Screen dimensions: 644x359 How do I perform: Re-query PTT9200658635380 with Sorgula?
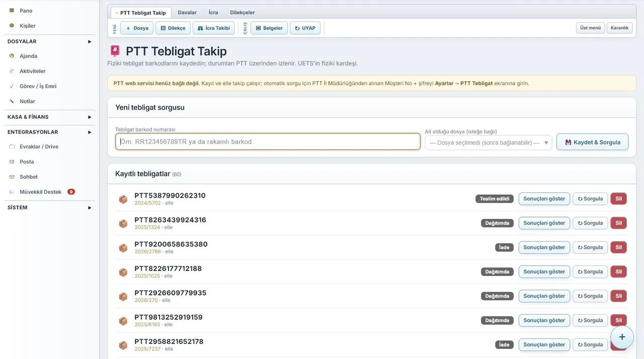tap(590, 247)
